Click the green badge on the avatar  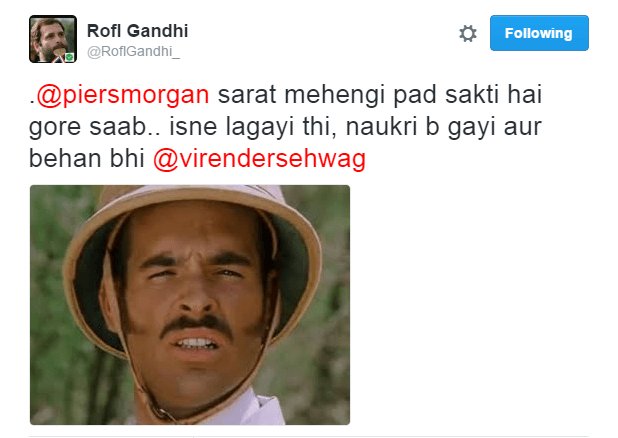69,57
